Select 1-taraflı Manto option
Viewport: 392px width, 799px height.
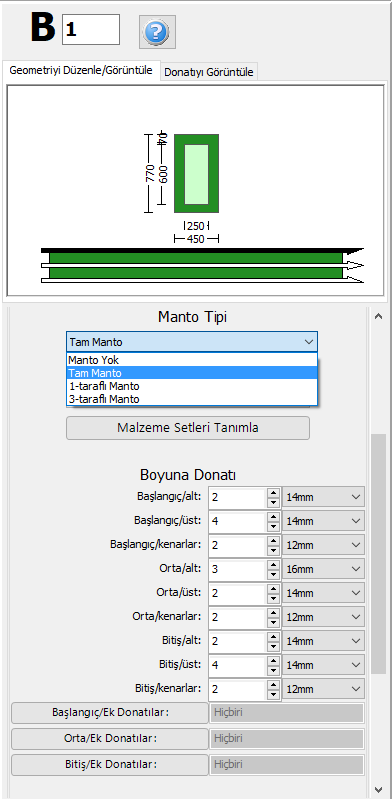pyautogui.click(x=192, y=386)
